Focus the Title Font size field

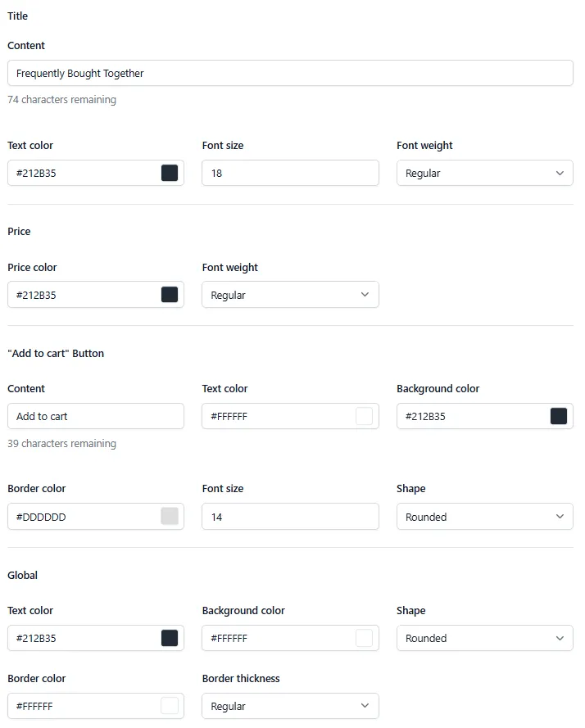tap(290, 173)
